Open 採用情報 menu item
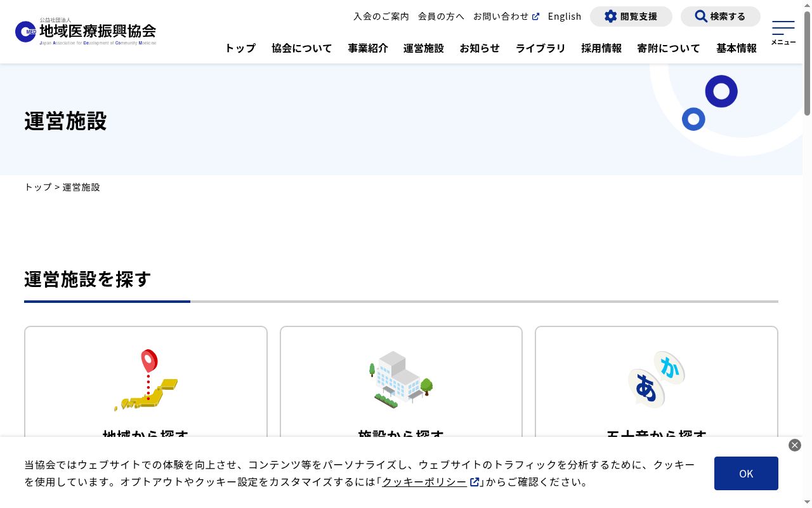 click(601, 48)
